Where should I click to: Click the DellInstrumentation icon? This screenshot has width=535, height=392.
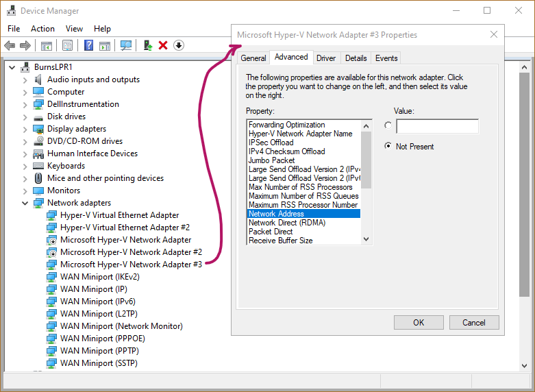38,104
